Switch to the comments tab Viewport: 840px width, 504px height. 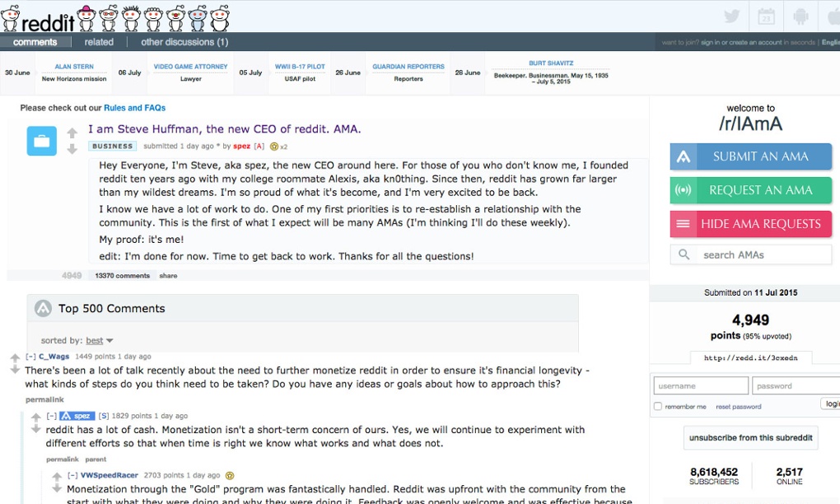(35, 42)
